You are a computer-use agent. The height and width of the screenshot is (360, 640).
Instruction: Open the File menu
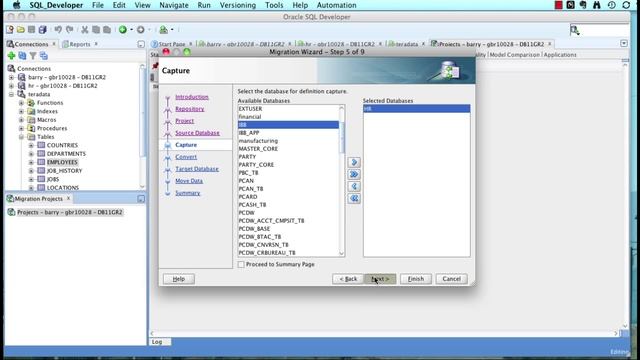pos(98,5)
